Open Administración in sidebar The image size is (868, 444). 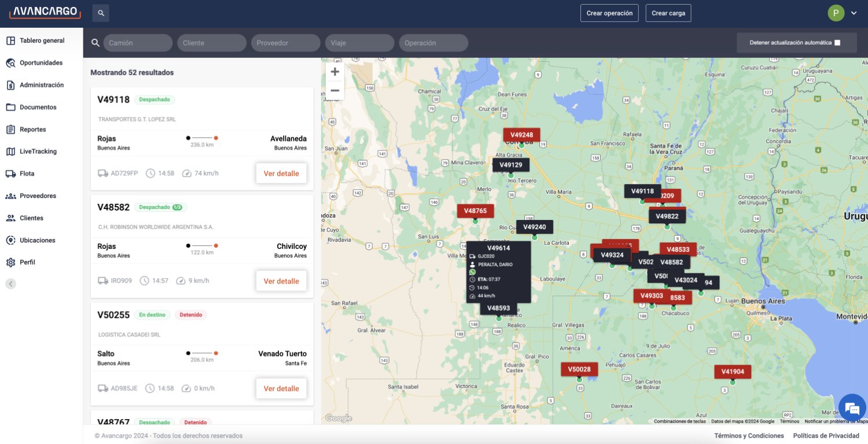tap(42, 85)
